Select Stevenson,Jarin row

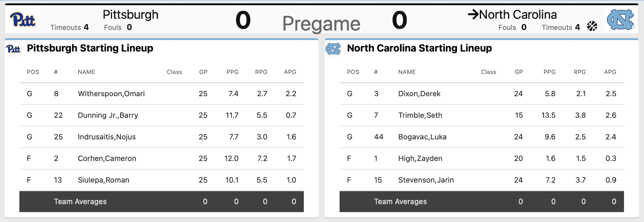(x=426, y=180)
